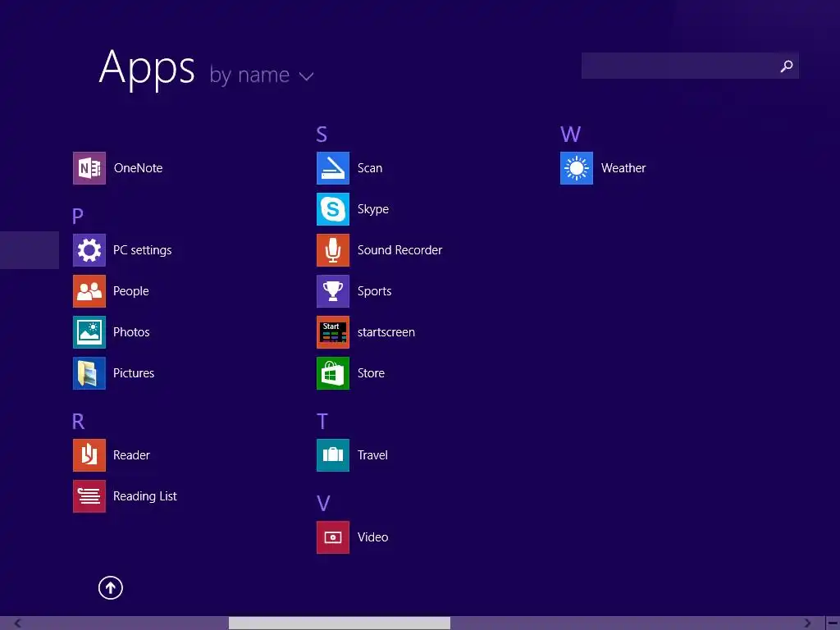
Task: Click the 'Pictures' label
Action: [x=134, y=373]
